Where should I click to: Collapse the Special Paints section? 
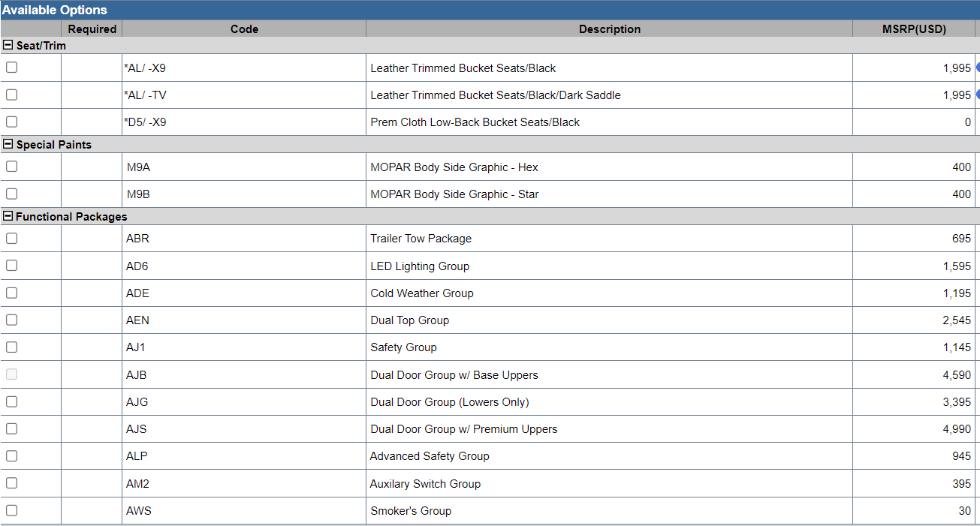point(8,144)
